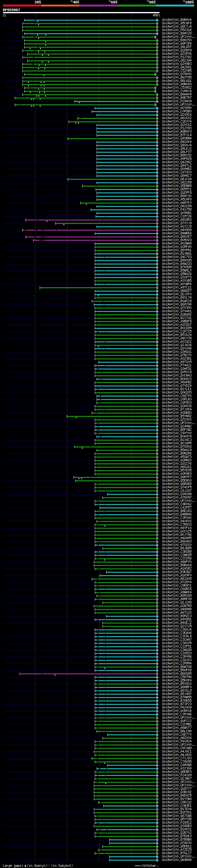The width and height of the screenshot is (197, 868).
Task: Open the UniRef100_Q1ENY9 hit
Action: pyautogui.click(x=177, y=50)
